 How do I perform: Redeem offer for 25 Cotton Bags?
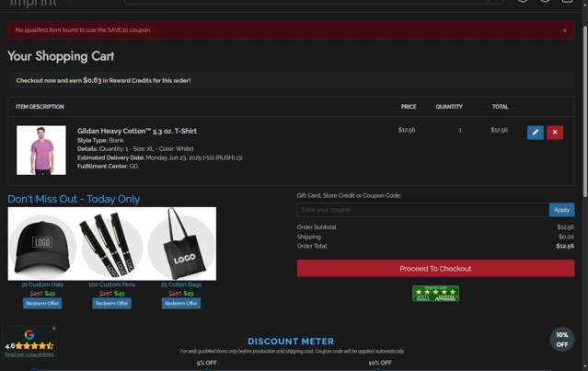[x=181, y=303]
